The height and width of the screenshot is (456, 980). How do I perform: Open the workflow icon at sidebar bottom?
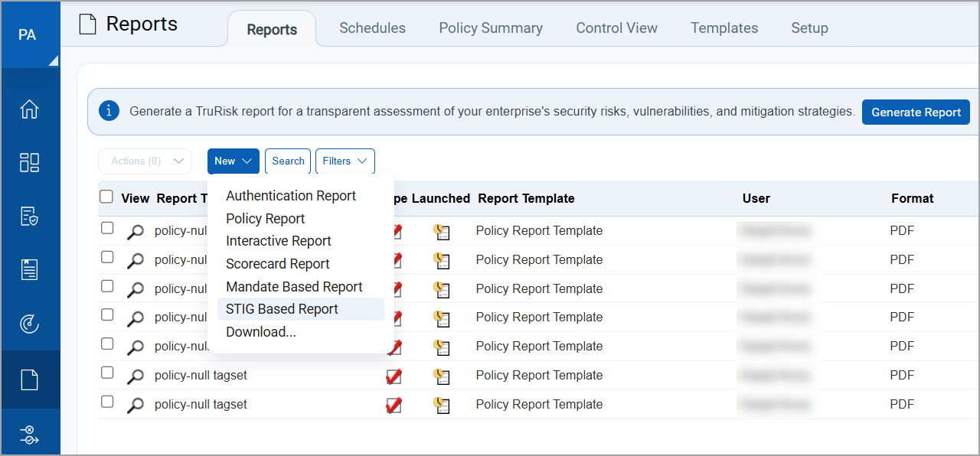[x=29, y=435]
